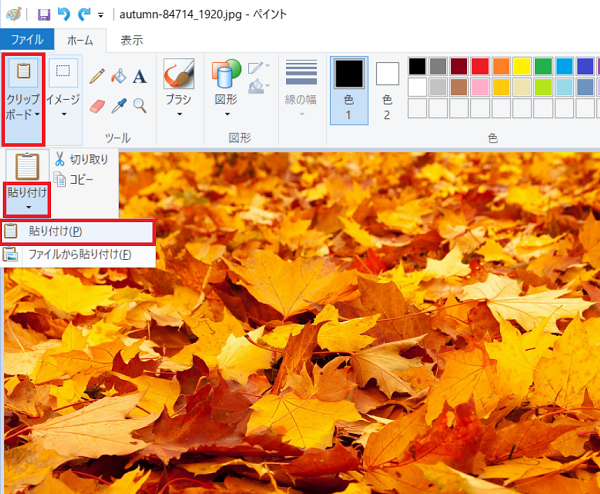Select the Text tool (A icon)
This screenshot has width=600, height=494.
[140, 76]
